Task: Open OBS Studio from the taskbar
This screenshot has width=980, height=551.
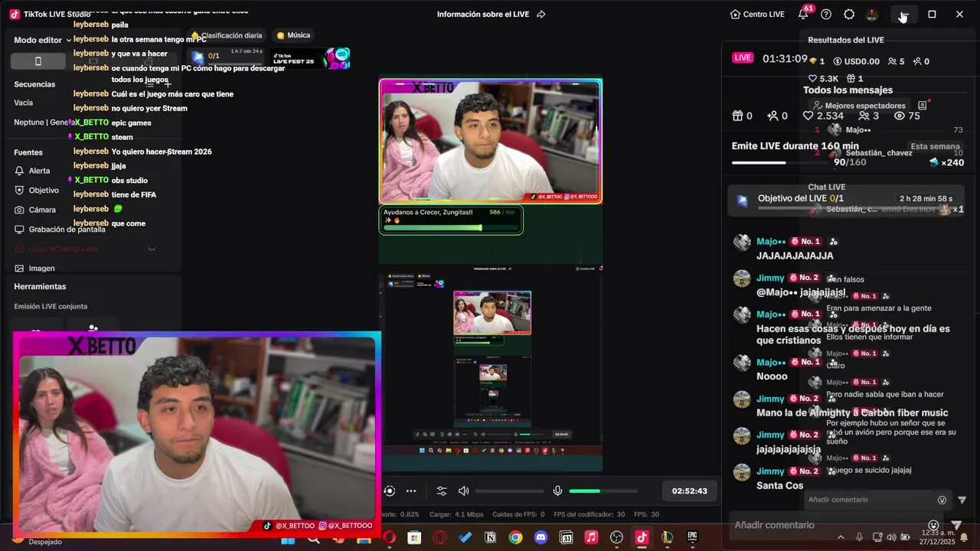Action: (x=616, y=538)
